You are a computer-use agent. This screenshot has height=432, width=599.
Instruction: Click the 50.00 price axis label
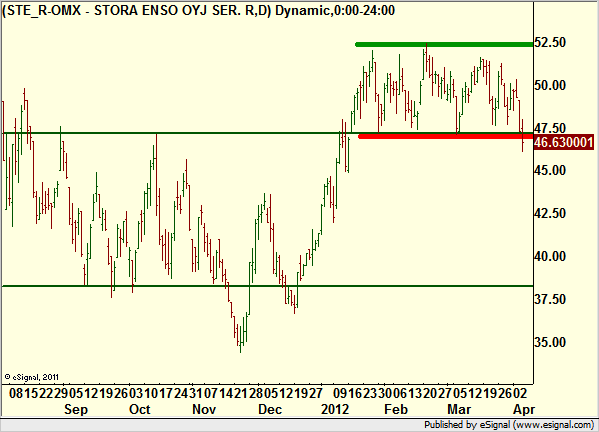pos(550,85)
